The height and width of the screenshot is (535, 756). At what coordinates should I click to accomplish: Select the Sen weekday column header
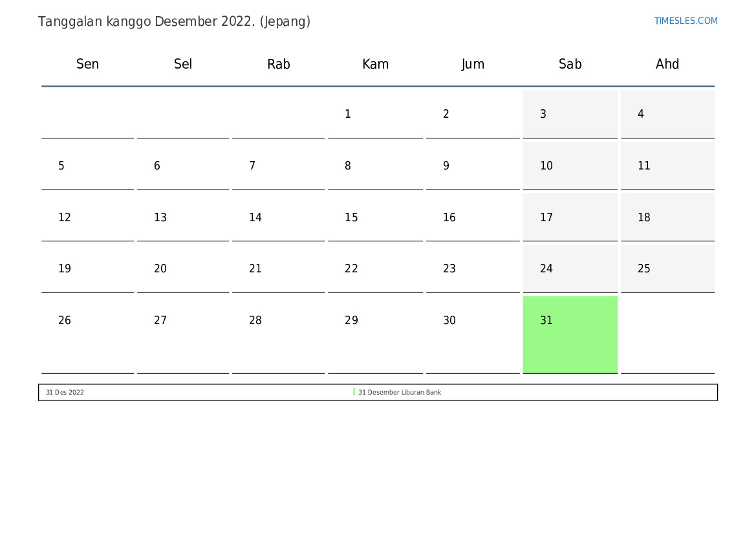pyautogui.click(x=87, y=64)
